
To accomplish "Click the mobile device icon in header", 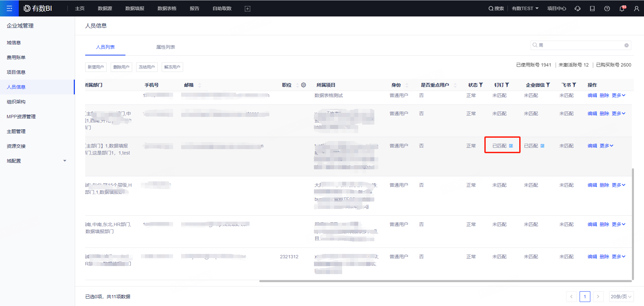I will click(592, 8).
